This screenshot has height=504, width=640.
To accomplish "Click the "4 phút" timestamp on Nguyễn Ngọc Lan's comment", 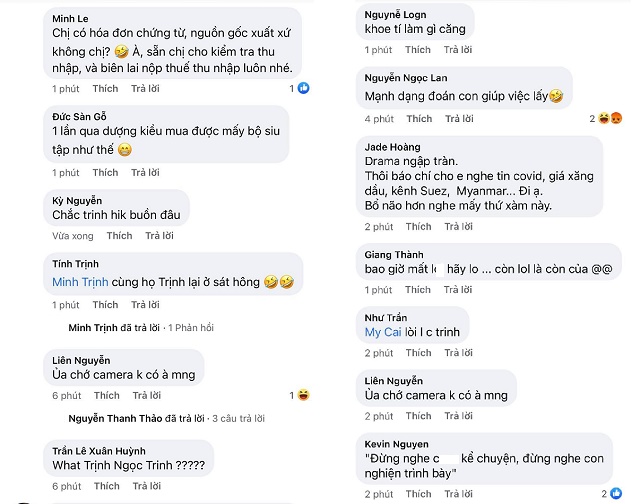I will (379, 119).
